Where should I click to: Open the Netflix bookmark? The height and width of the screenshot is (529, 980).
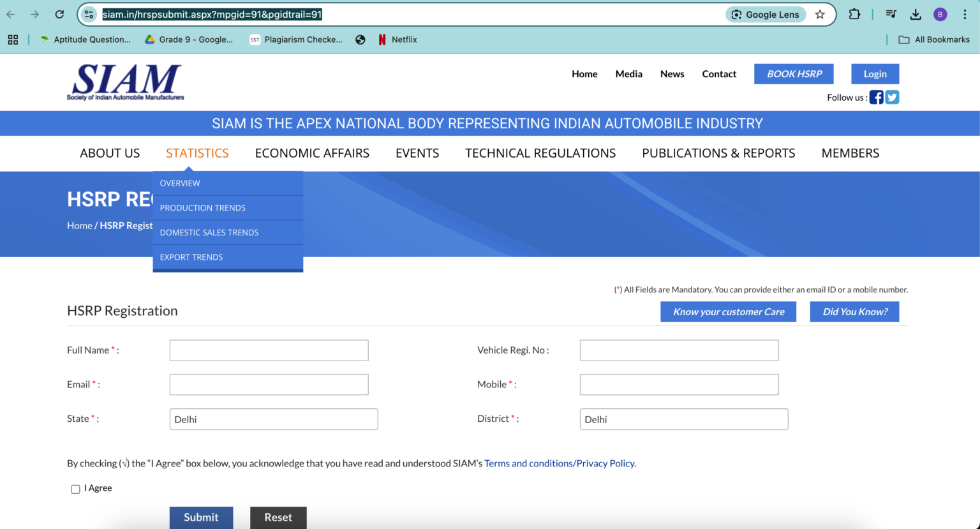[398, 39]
